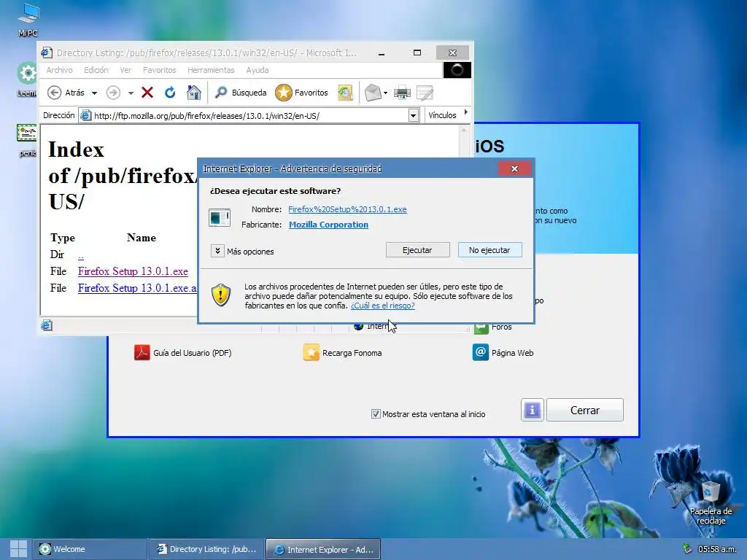Click the mail envelope icon in toolbar
Image resolution: width=747 pixels, height=560 pixels.
[373, 93]
